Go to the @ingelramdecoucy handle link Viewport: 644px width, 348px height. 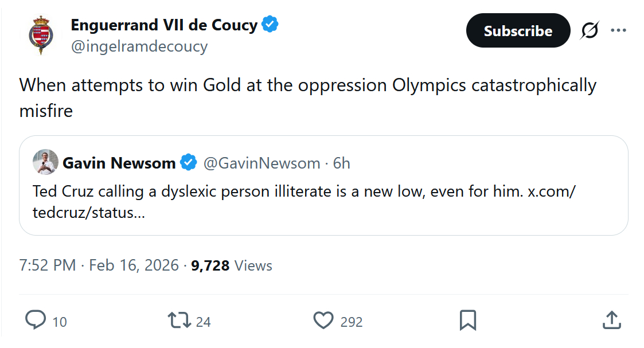139,46
